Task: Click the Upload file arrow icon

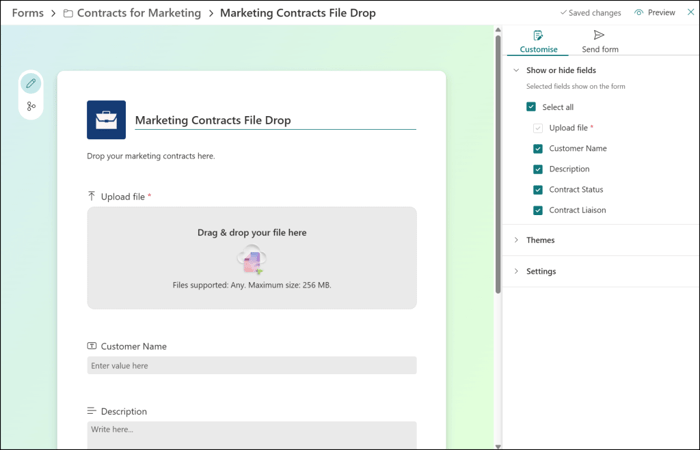Action: pos(92,197)
